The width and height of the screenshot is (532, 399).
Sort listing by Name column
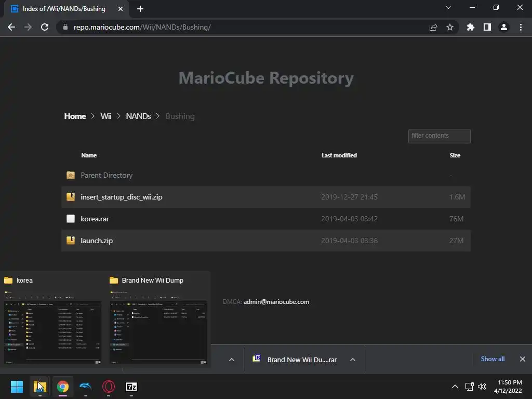pyautogui.click(x=89, y=155)
